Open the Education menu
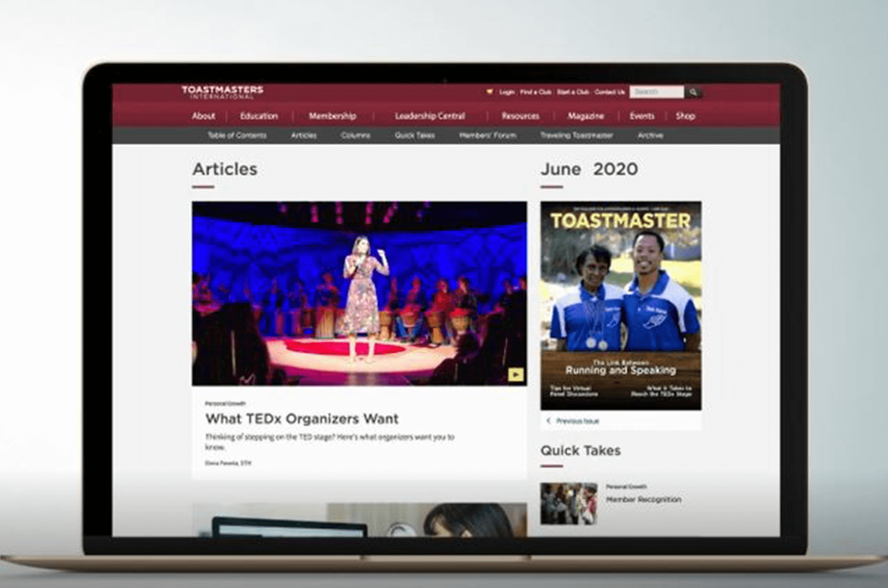 pyautogui.click(x=259, y=116)
